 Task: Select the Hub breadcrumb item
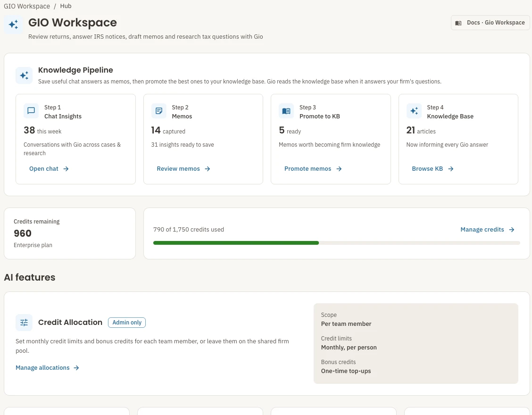click(66, 6)
